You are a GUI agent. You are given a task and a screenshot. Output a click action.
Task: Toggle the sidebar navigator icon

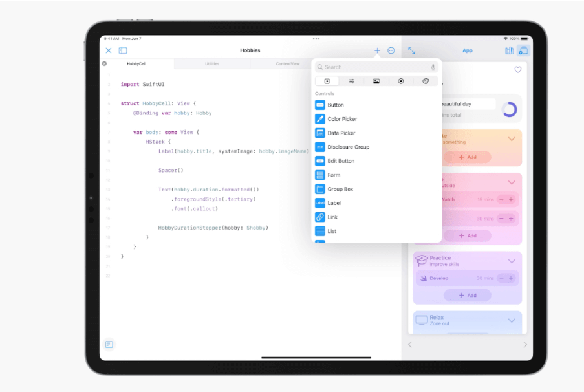pos(122,50)
